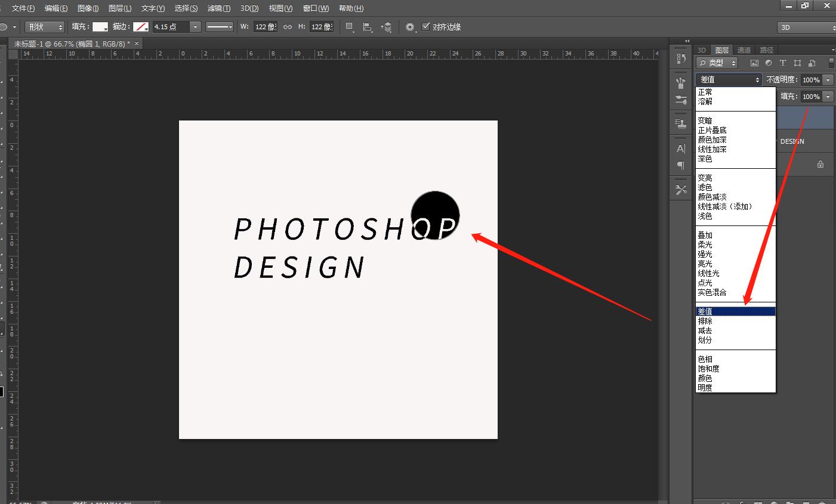This screenshot has height=504, width=836.
Task: Click the W width input field
Action: [265, 27]
